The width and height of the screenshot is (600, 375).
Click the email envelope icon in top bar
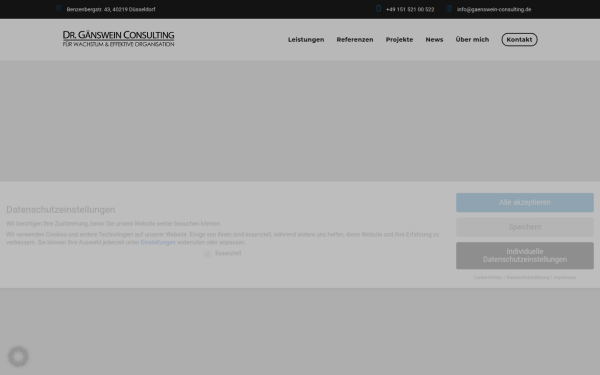coord(449,9)
